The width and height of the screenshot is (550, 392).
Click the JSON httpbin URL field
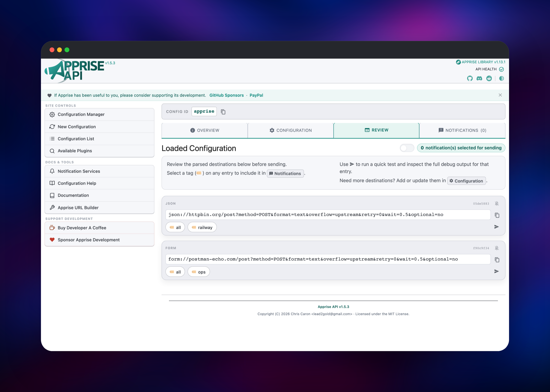[328, 215]
